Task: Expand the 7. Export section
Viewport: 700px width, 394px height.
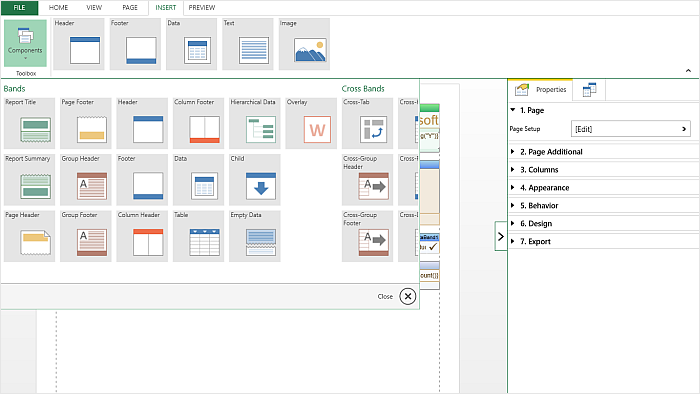Action: coord(512,241)
